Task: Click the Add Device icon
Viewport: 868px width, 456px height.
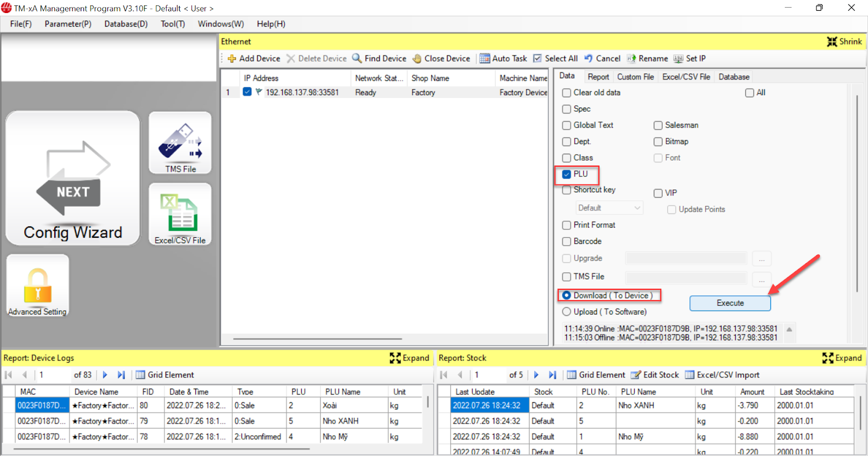Action: point(232,59)
